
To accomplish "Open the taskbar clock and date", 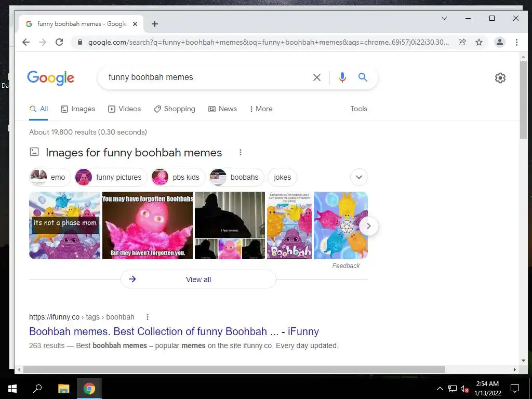I will click(487, 389).
